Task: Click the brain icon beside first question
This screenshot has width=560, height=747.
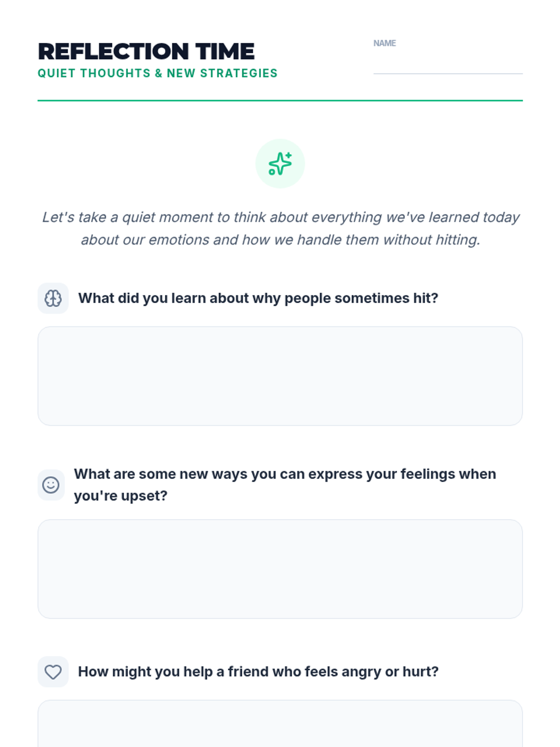Action: (x=53, y=298)
